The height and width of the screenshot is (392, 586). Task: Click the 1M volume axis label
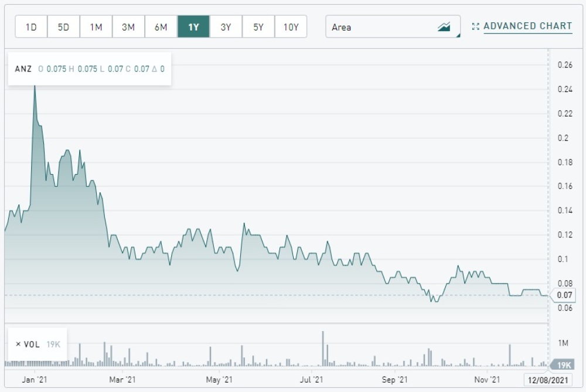point(563,343)
